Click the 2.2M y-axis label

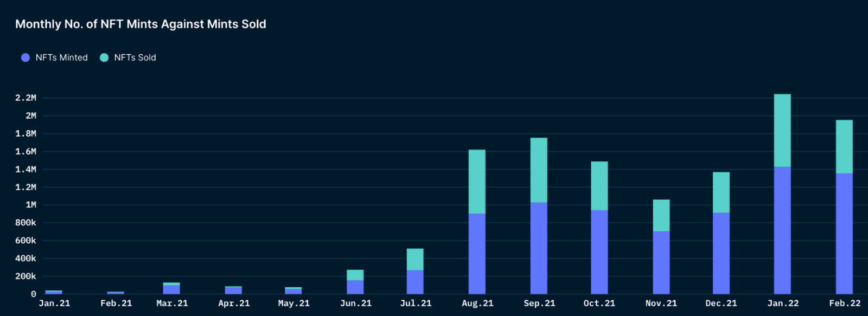pyautogui.click(x=25, y=98)
